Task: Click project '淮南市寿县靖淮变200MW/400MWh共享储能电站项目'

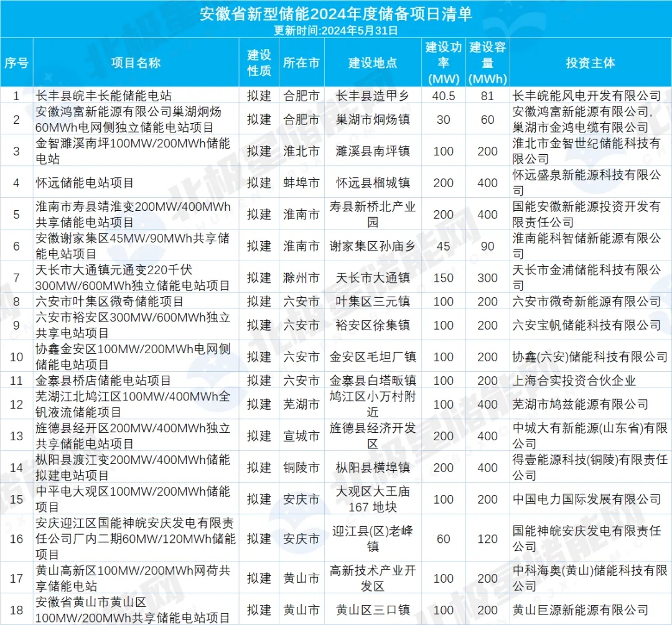Action: 133,214
